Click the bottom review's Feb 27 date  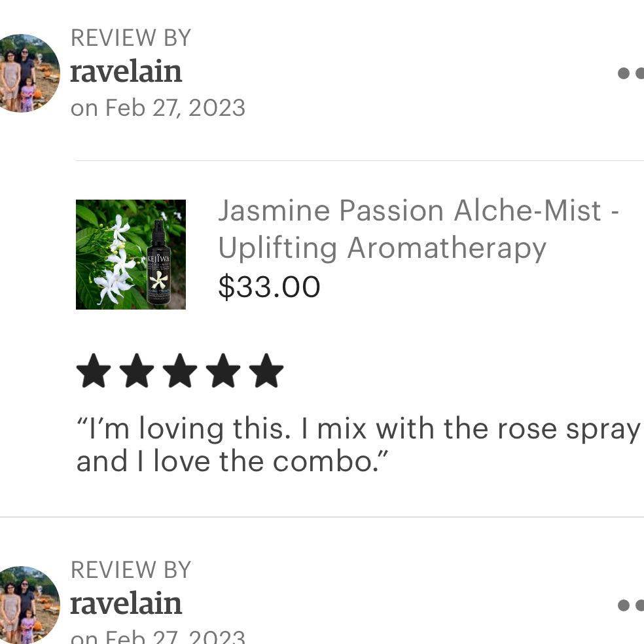tap(158, 636)
